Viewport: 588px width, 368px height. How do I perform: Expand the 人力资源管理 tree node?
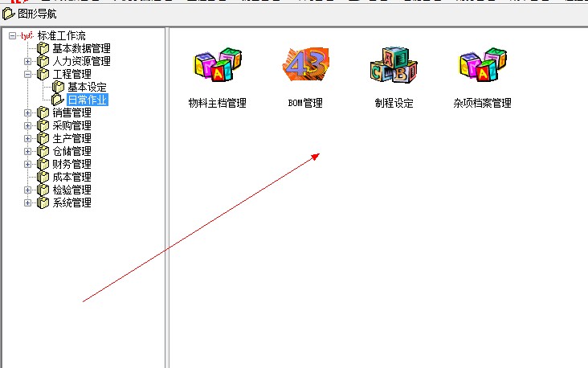point(27,61)
